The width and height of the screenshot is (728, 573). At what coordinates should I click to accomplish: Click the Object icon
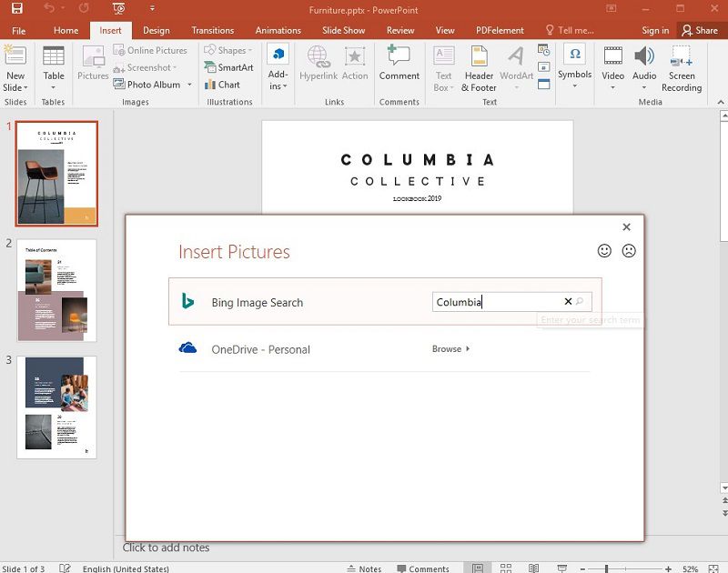(x=543, y=84)
